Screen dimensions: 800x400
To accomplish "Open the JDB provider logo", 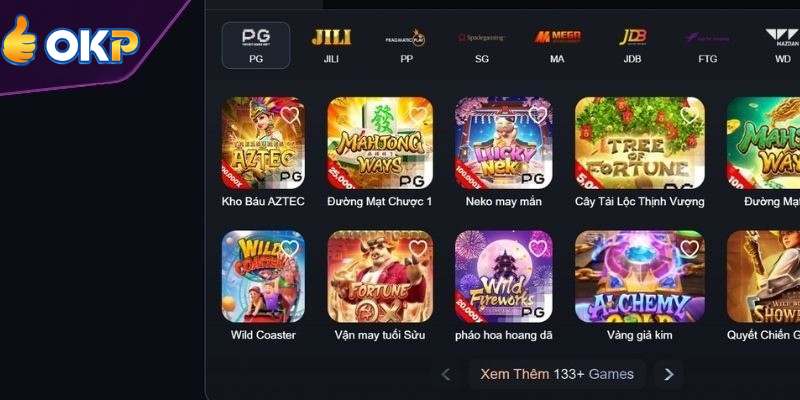I will tap(633, 37).
